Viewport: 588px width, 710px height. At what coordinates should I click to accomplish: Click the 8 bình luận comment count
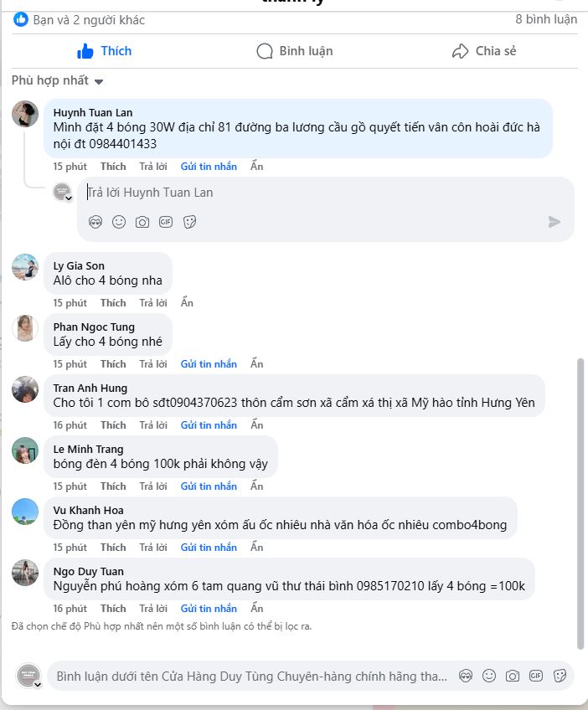pyautogui.click(x=546, y=19)
